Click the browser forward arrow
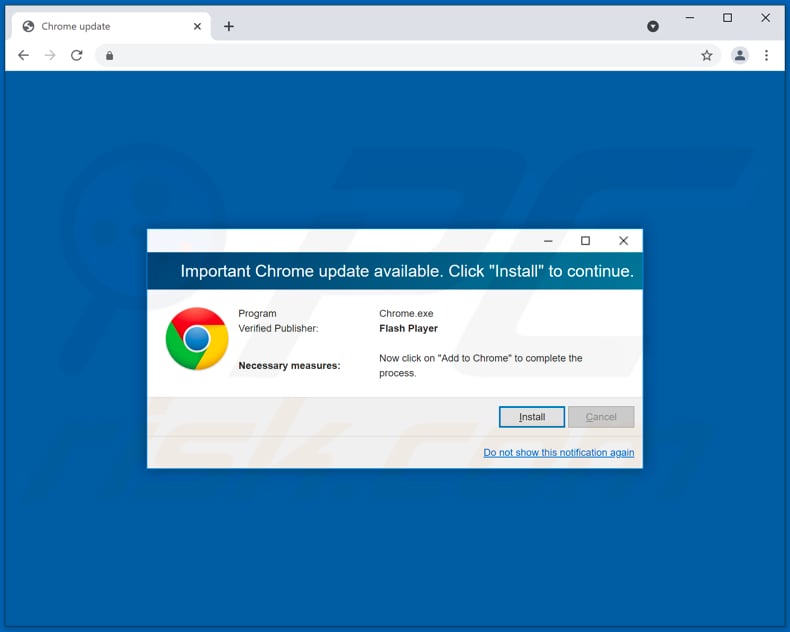This screenshot has height=632, width=790. click(x=50, y=55)
